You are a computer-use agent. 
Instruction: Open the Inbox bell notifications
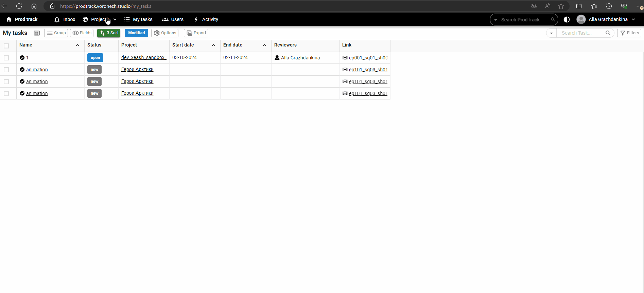(57, 19)
